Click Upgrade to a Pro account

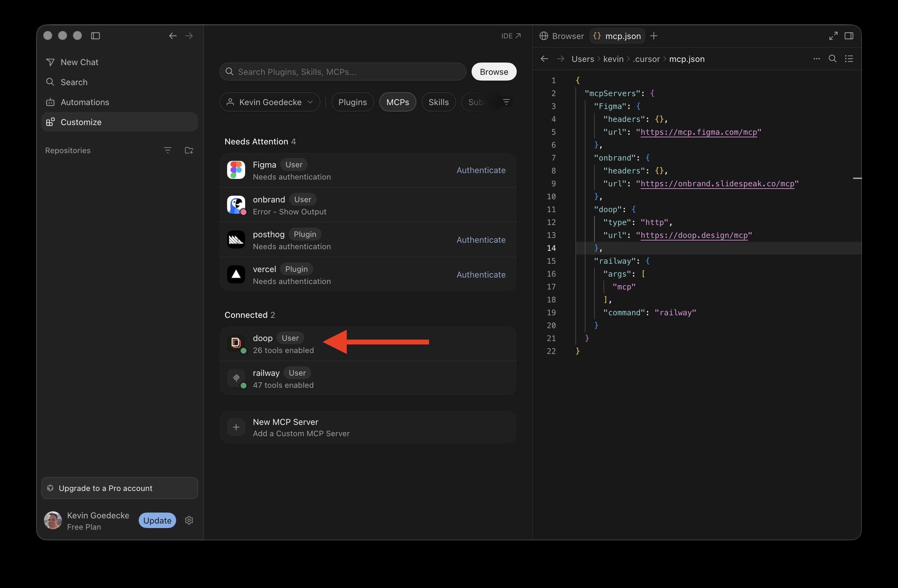[119, 488]
